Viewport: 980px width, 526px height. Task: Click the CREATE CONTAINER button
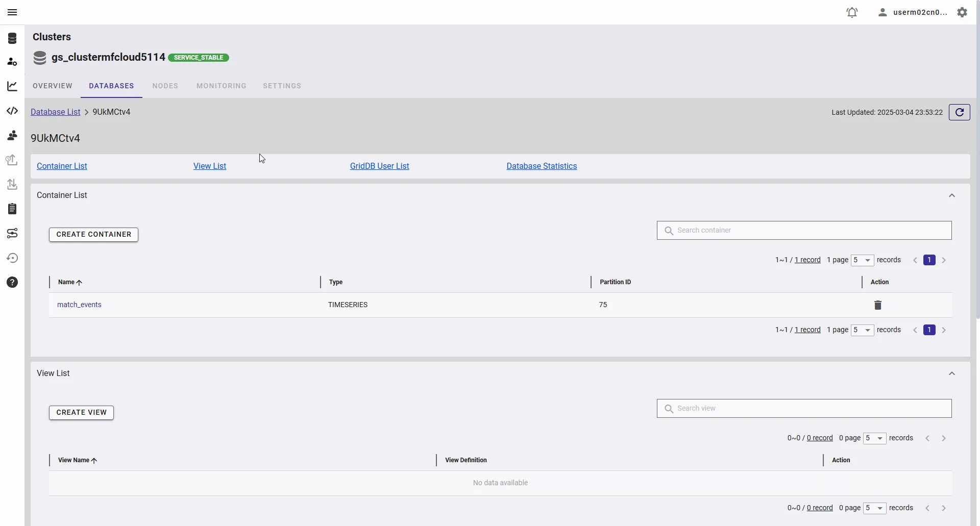[93, 235]
